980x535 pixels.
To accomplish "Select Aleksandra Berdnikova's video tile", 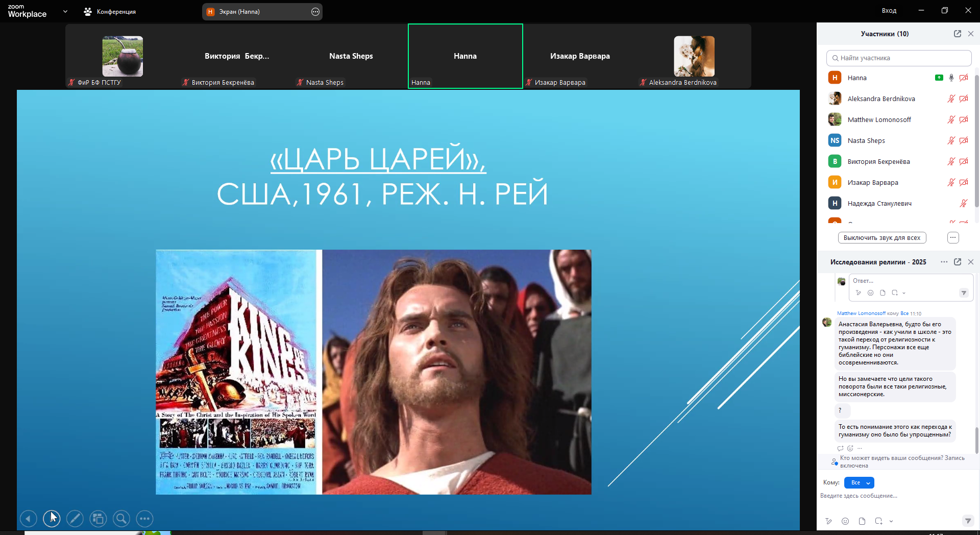I will click(x=694, y=56).
